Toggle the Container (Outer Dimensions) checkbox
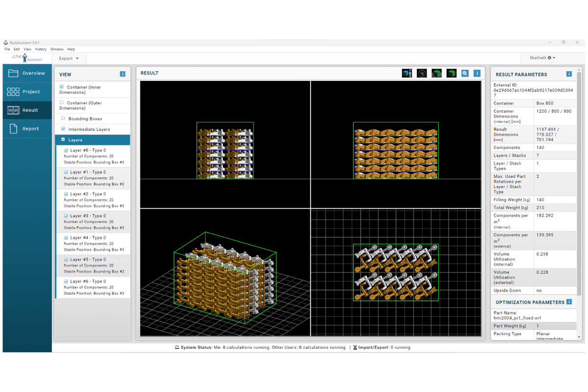 coord(62,103)
